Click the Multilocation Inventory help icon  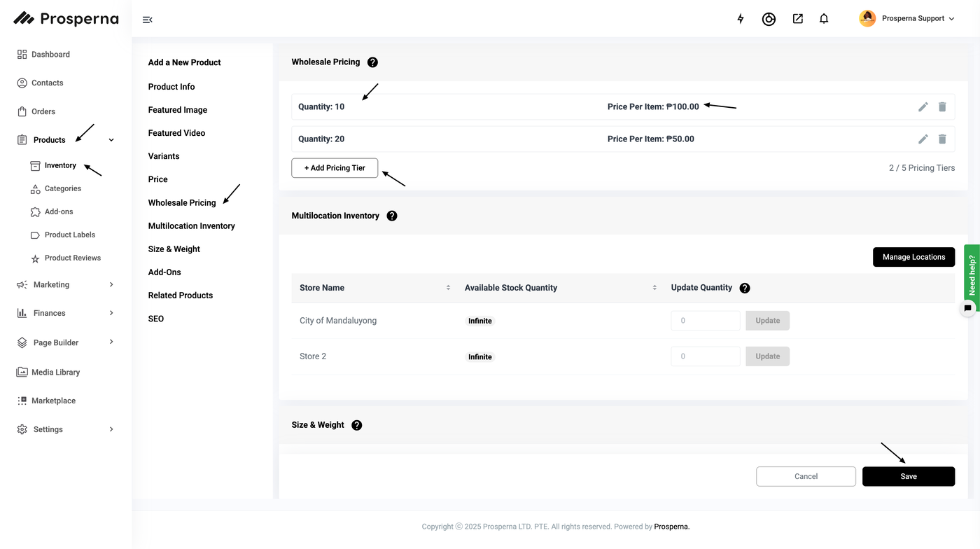pos(392,216)
